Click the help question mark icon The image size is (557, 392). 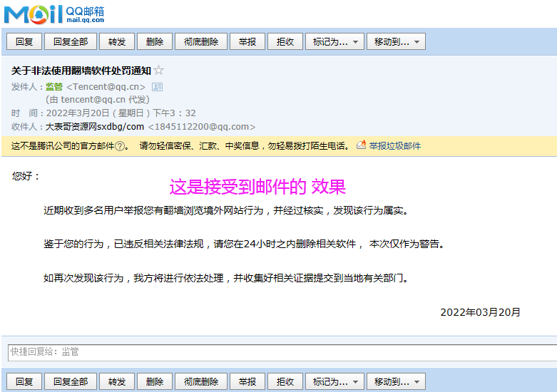[121, 146]
